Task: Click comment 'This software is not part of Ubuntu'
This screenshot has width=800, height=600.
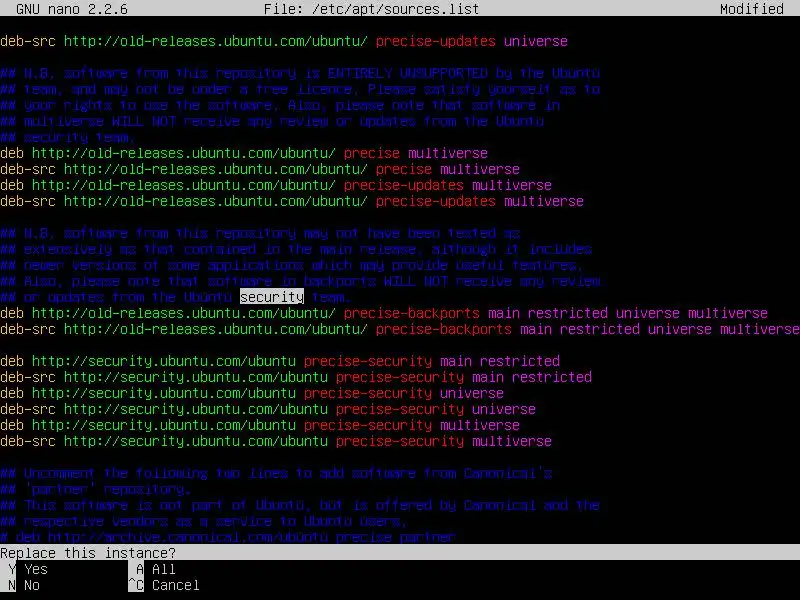Action: [300, 505]
